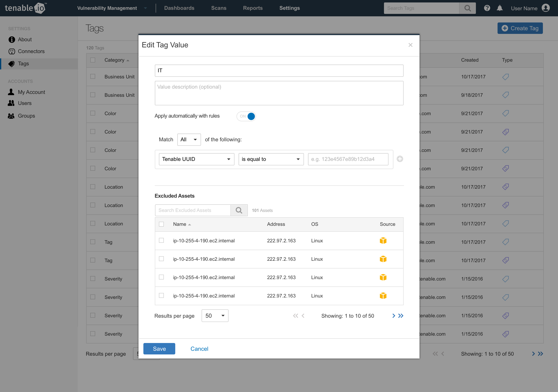
Task: Check the first ip-10-255-4-190 asset row
Action: (161, 241)
